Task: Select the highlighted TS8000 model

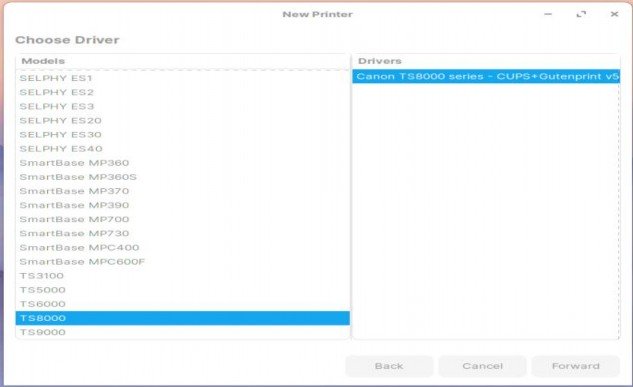Action: (x=182, y=318)
